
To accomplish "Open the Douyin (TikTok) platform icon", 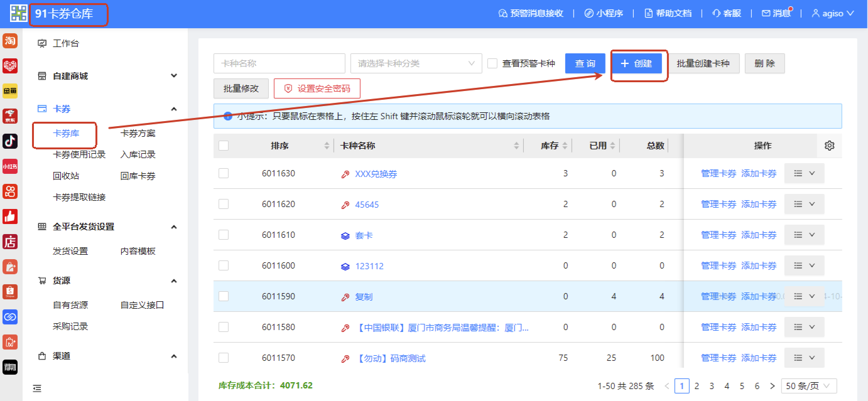I will [x=10, y=141].
